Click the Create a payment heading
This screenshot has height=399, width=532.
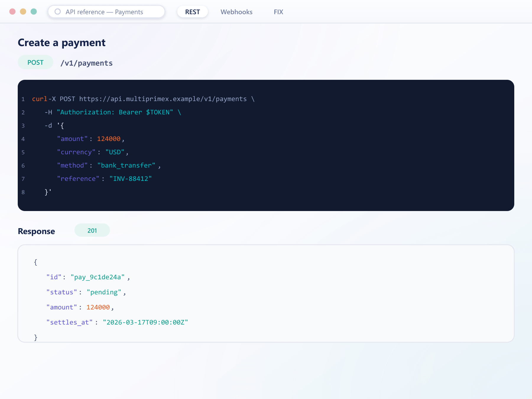click(61, 43)
